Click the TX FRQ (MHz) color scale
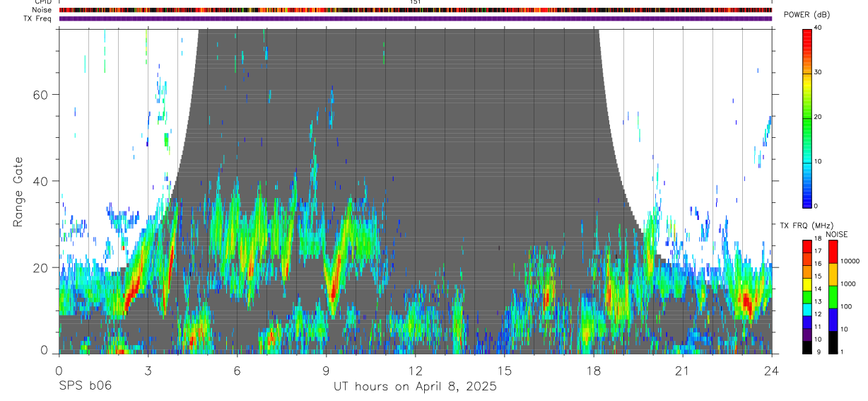This screenshot has width=868, height=401. tap(807, 296)
